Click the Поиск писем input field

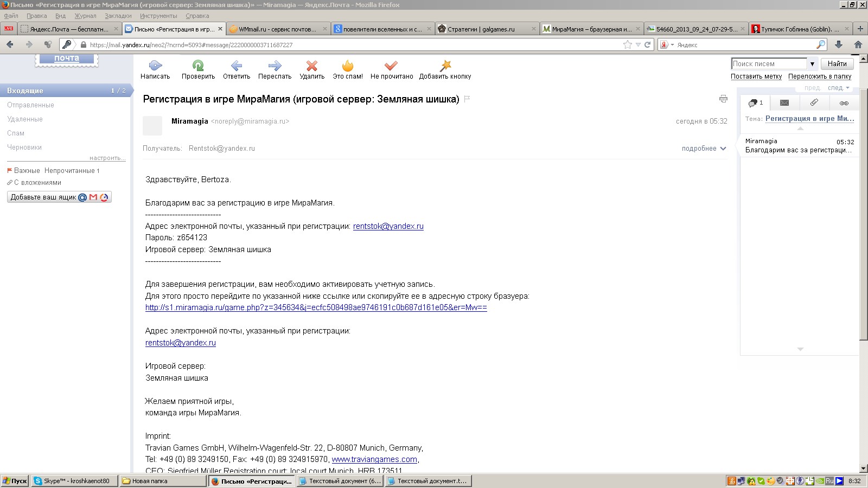pyautogui.click(x=769, y=64)
